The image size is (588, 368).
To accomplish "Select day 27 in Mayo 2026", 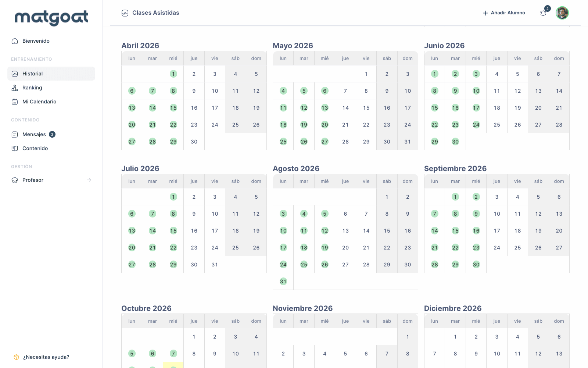I will point(325,142).
